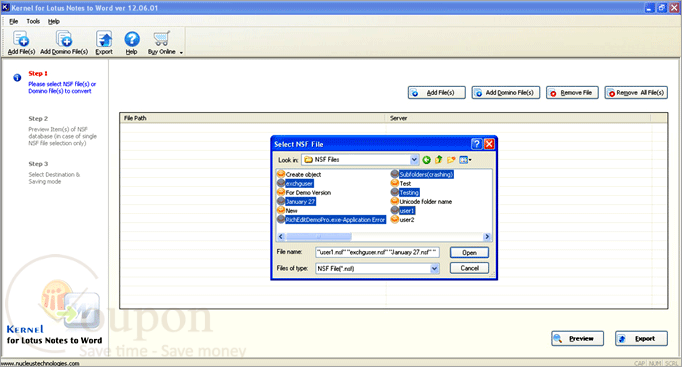Click the Step 1 info icon
The width and height of the screenshot is (682, 367).
[17, 78]
